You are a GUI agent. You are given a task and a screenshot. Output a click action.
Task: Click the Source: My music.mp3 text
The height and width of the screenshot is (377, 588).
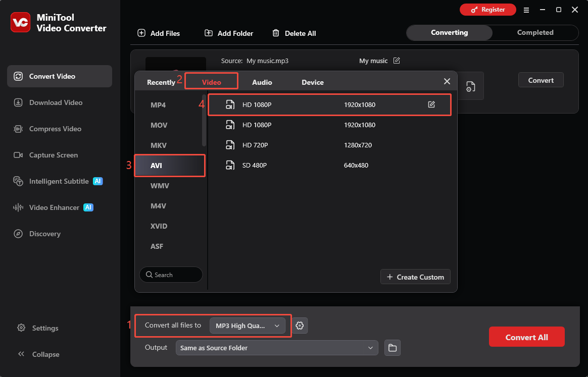pyautogui.click(x=255, y=61)
